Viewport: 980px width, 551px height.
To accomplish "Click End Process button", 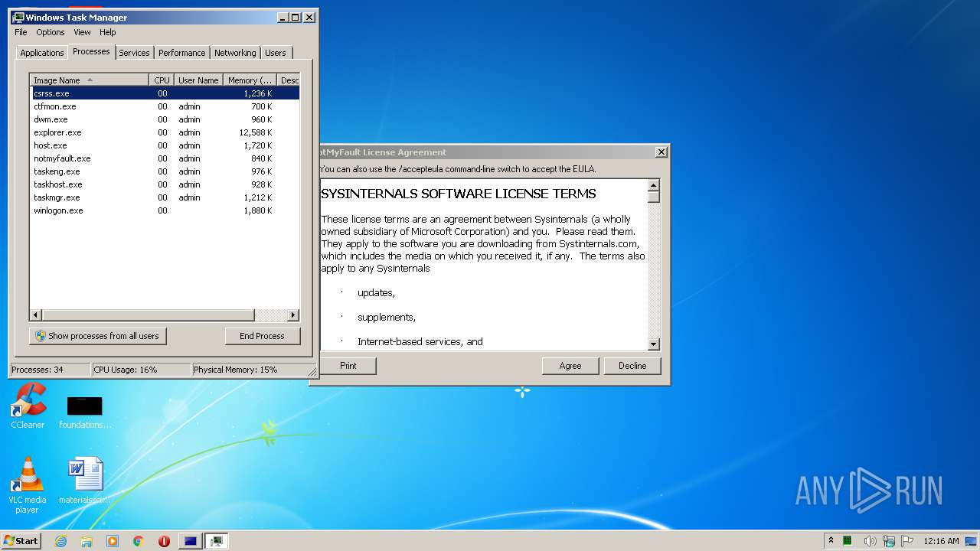I will pos(262,336).
